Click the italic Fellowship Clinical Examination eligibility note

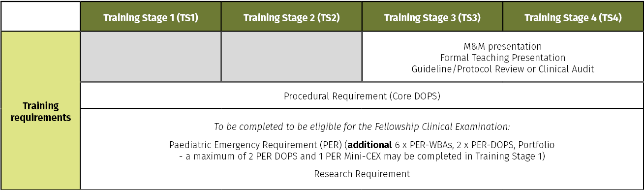[x=362, y=127]
